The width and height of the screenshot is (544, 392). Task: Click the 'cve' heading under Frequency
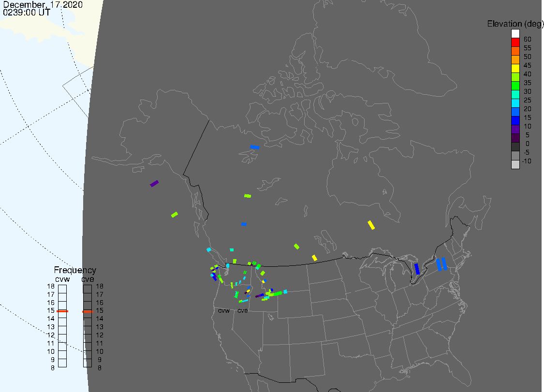[88, 279]
